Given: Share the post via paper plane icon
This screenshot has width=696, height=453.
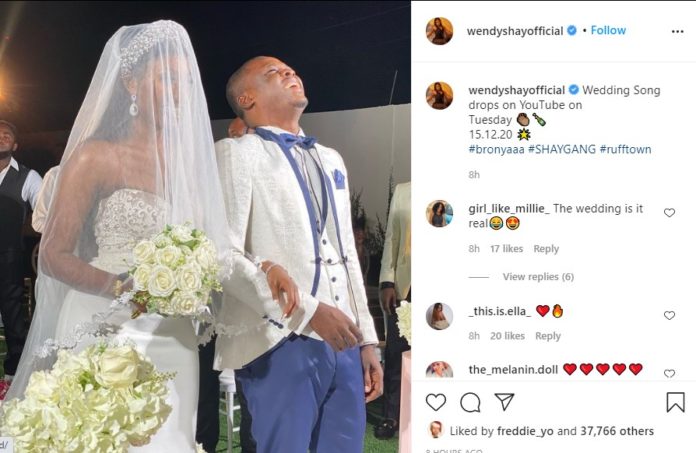Looking at the screenshot, I should [x=504, y=402].
